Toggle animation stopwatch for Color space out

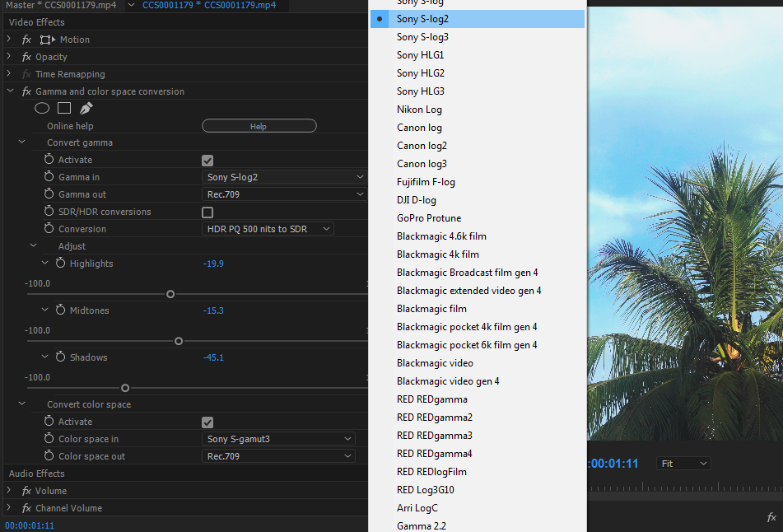click(x=49, y=455)
